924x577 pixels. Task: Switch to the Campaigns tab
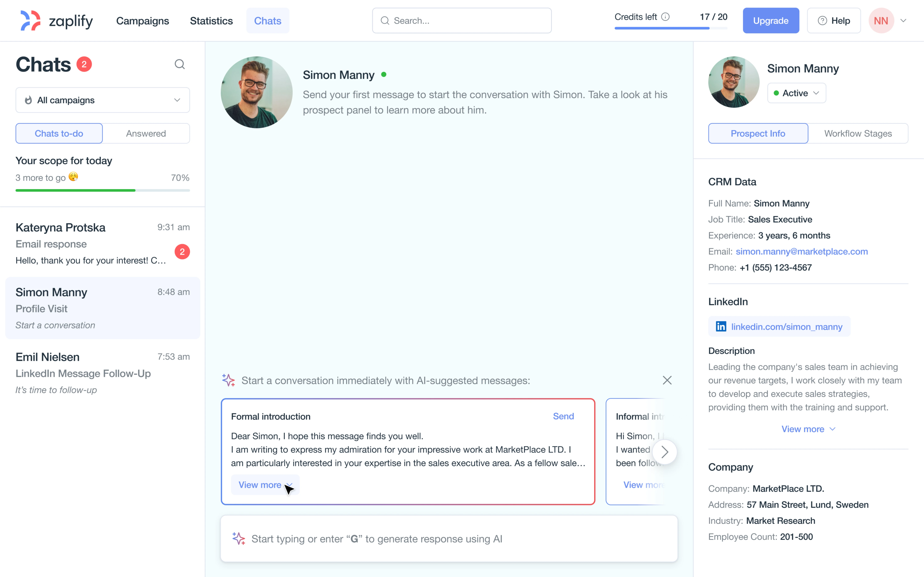(142, 21)
